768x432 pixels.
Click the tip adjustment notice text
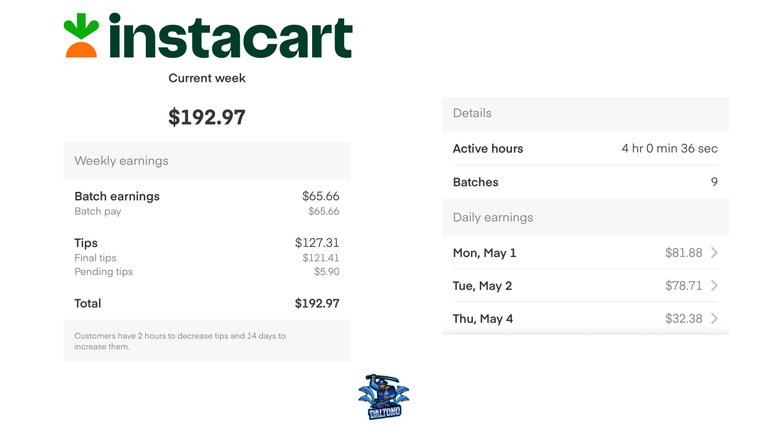point(180,341)
